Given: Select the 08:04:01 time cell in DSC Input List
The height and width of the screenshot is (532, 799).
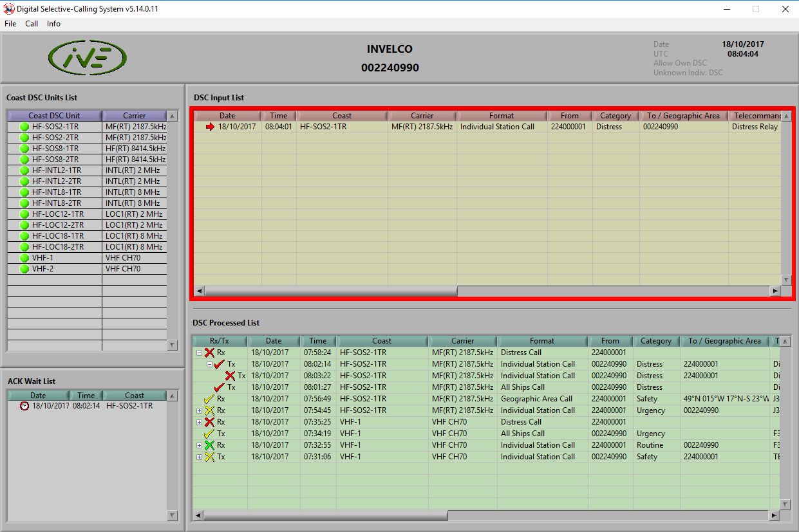Looking at the screenshot, I should point(279,127).
